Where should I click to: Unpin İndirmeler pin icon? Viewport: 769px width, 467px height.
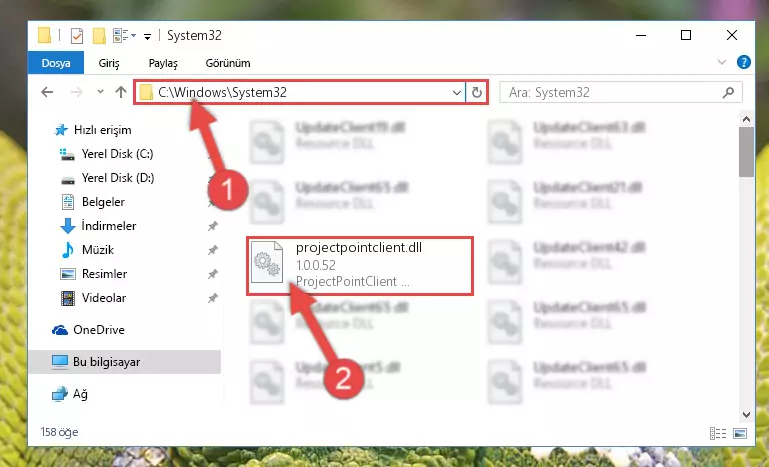pos(212,226)
